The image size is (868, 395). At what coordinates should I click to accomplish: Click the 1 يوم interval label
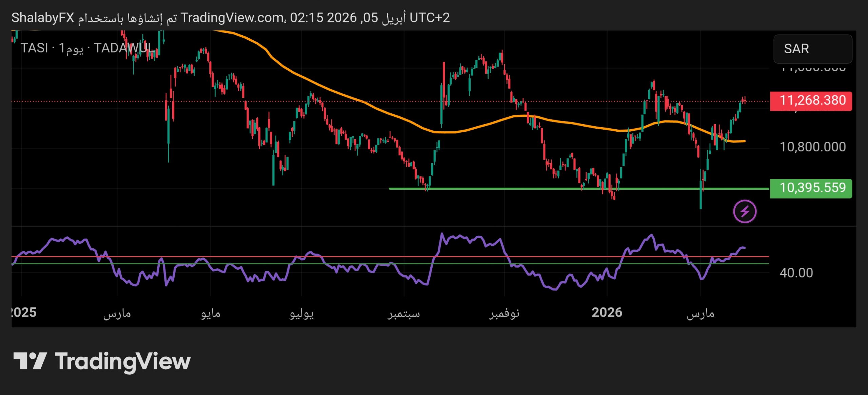point(71,48)
